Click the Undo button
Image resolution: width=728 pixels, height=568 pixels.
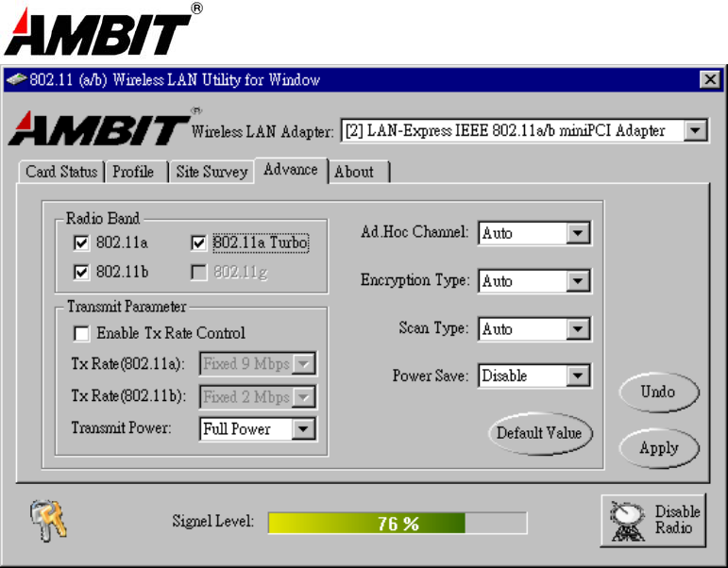click(658, 393)
